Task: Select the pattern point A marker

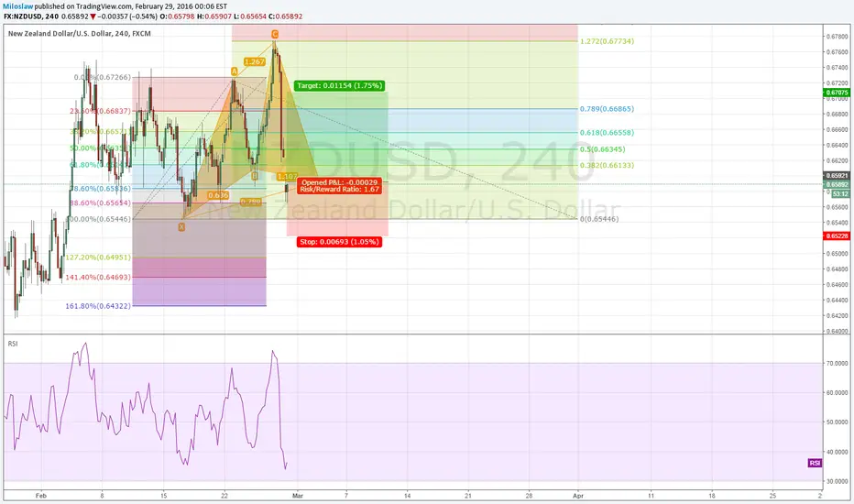Action: [x=235, y=71]
